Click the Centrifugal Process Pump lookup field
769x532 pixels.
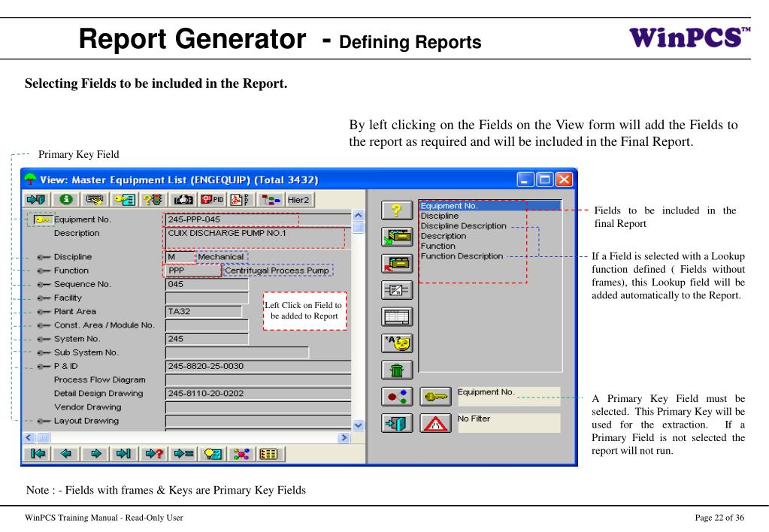pyautogui.click(x=279, y=271)
